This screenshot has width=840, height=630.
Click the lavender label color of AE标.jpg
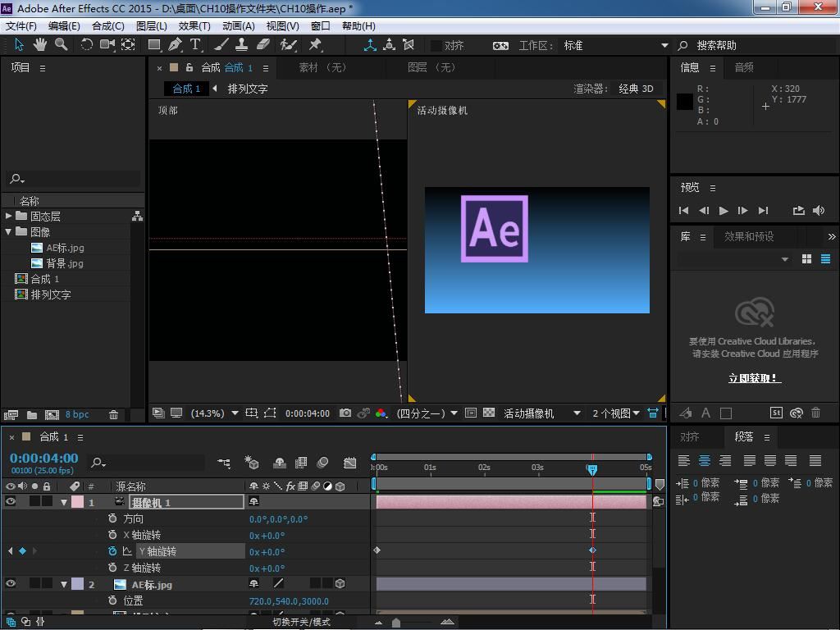point(78,584)
